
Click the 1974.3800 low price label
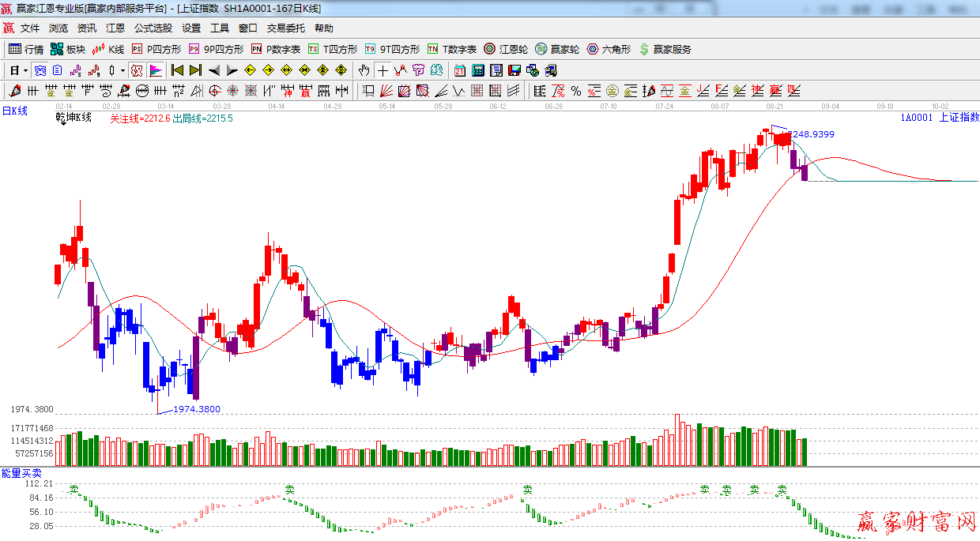click(x=196, y=409)
